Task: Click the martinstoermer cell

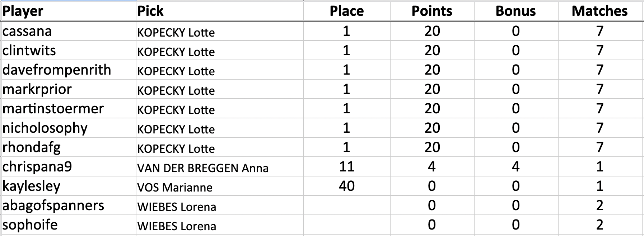Action: (68, 109)
